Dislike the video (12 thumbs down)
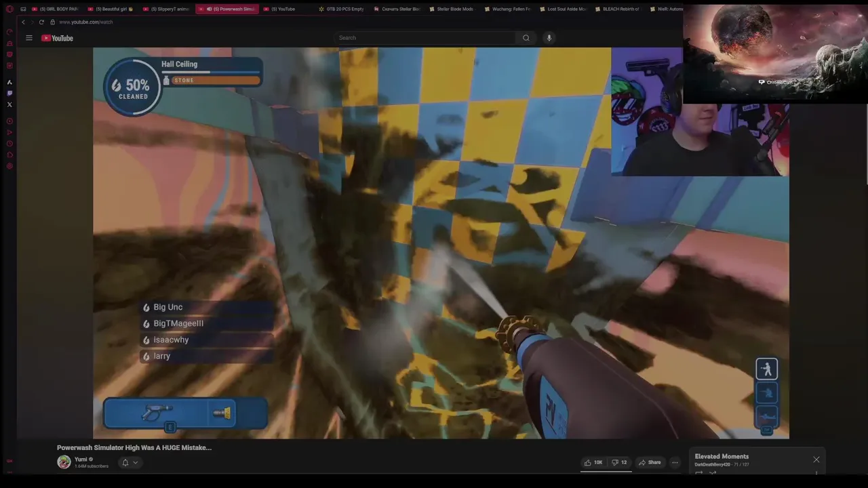 619,462
